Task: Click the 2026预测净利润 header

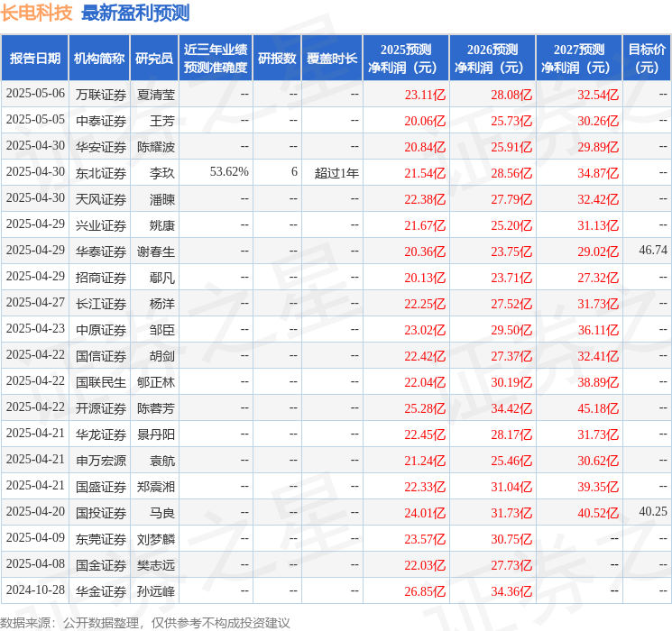Action: (492, 59)
